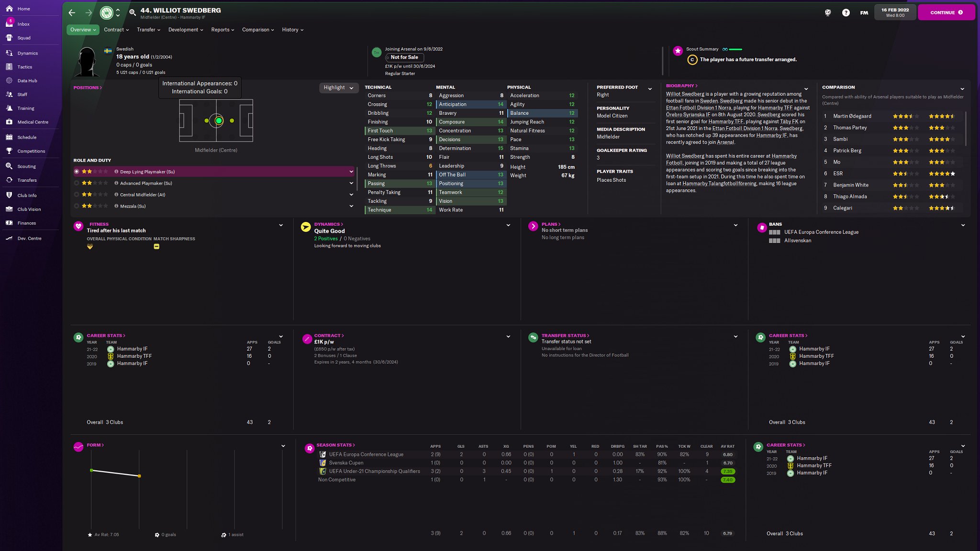
Task: Expand the Comparison panel dropdown arrow
Action: point(962,88)
